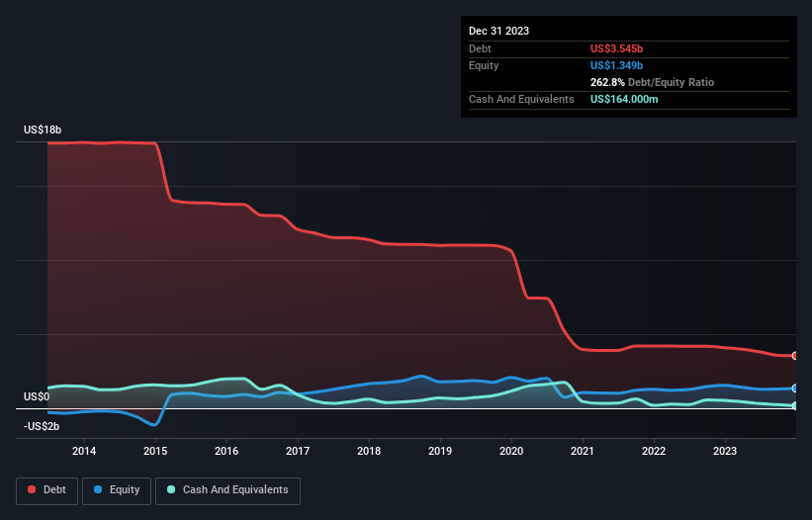Click the 2018 x-axis label
The height and width of the screenshot is (520, 812).
(x=369, y=451)
